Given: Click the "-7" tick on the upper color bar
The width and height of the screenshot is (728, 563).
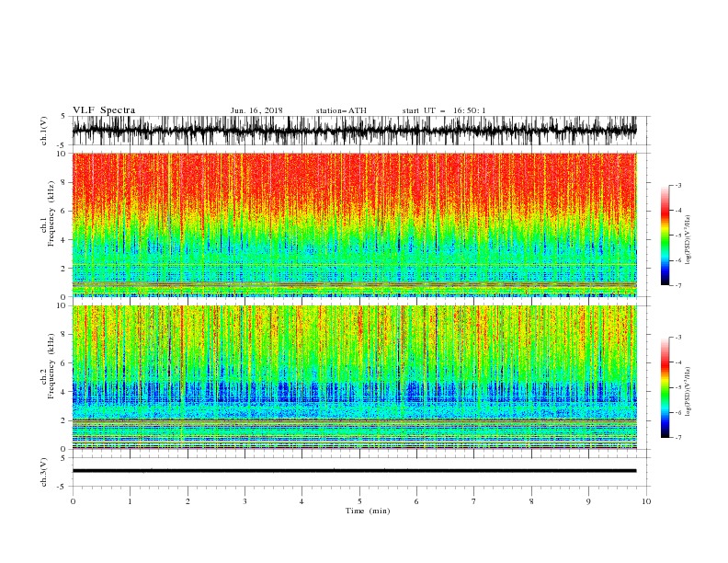Looking at the screenshot, I should (x=678, y=286).
